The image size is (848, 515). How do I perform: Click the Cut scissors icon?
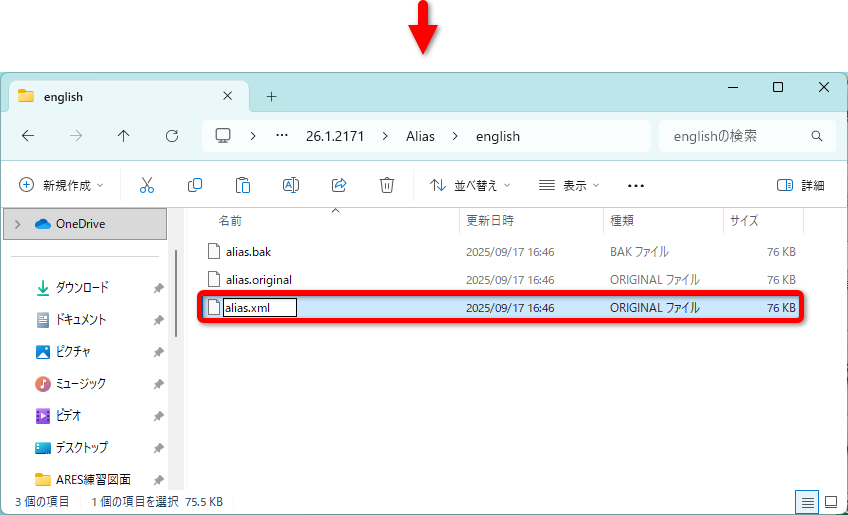(147, 186)
